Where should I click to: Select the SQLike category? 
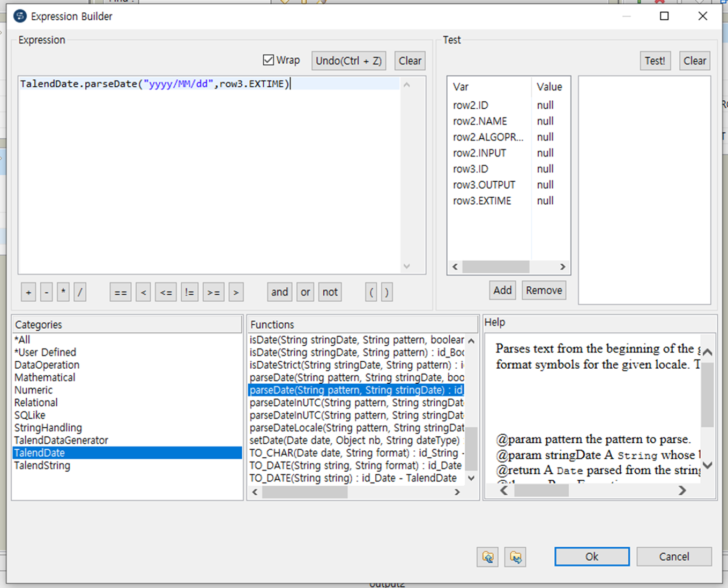click(x=127, y=415)
